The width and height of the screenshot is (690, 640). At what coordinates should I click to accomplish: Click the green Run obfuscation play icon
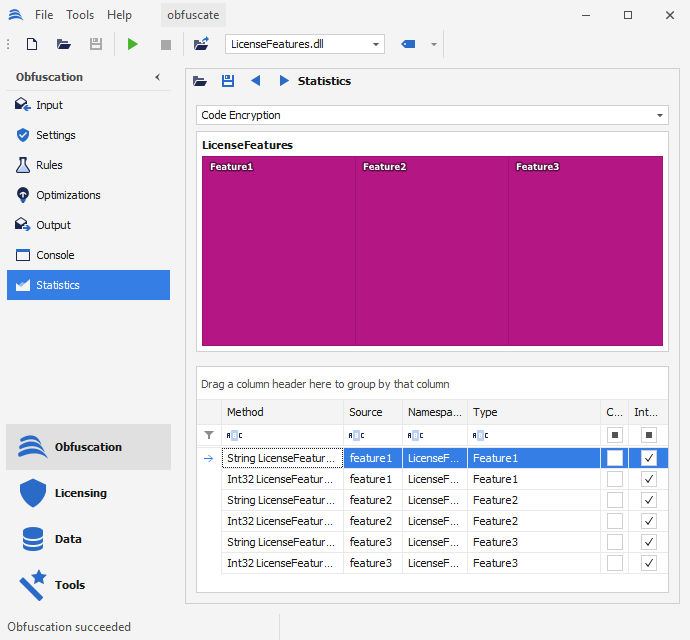point(133,44)
